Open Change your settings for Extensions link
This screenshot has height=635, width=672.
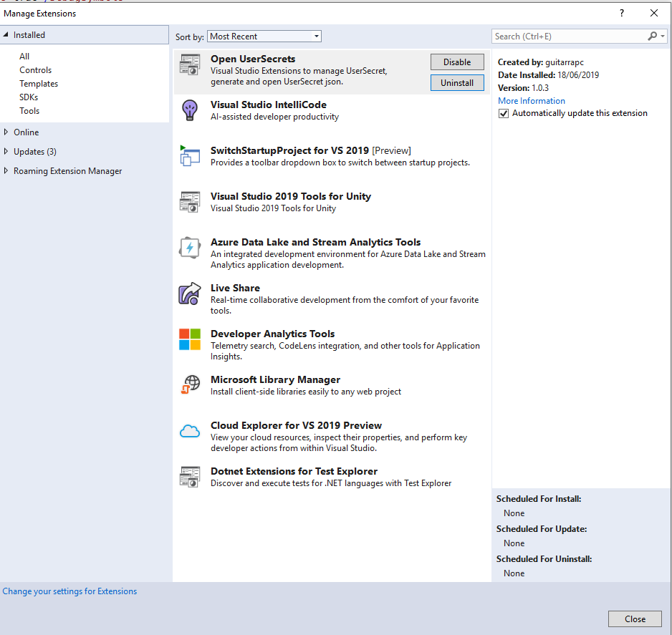(69, 591)
